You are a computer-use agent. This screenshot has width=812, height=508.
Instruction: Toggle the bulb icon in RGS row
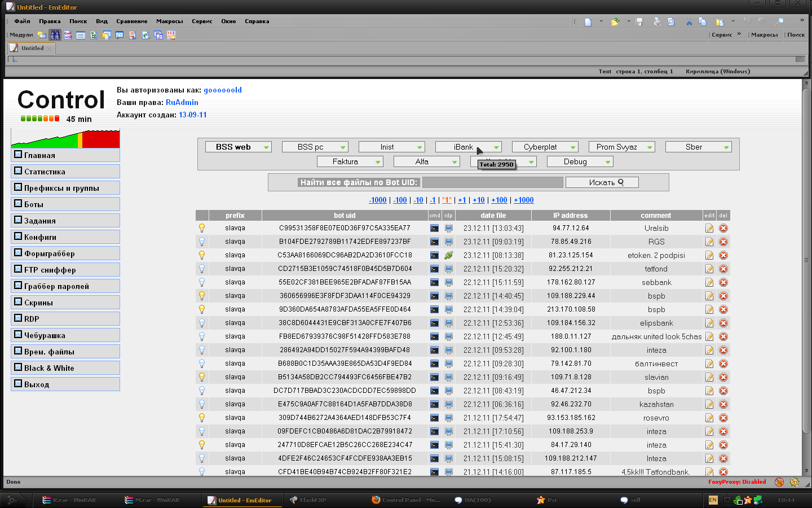point(202,242)
